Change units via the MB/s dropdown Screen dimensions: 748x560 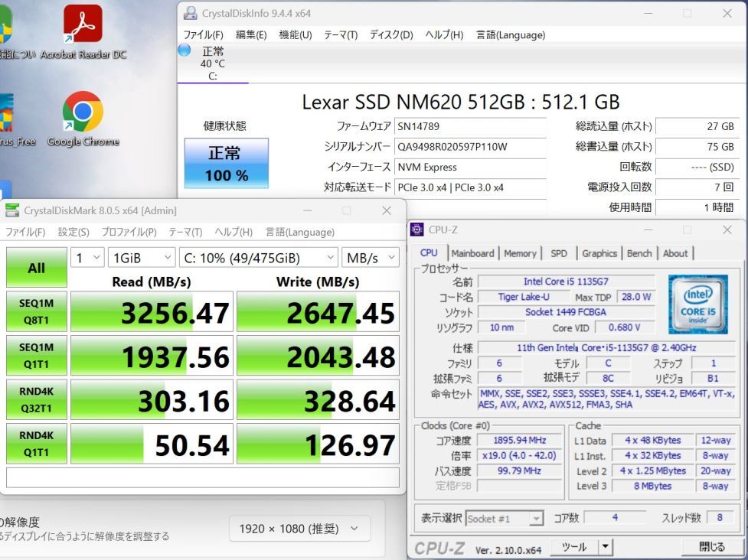point(371,258)
